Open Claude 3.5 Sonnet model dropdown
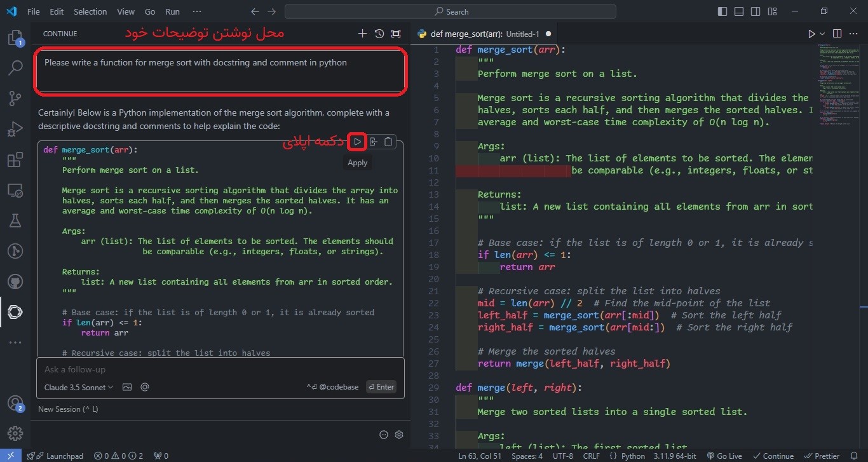The image size is (868, 462). click(x=79, y=387)
